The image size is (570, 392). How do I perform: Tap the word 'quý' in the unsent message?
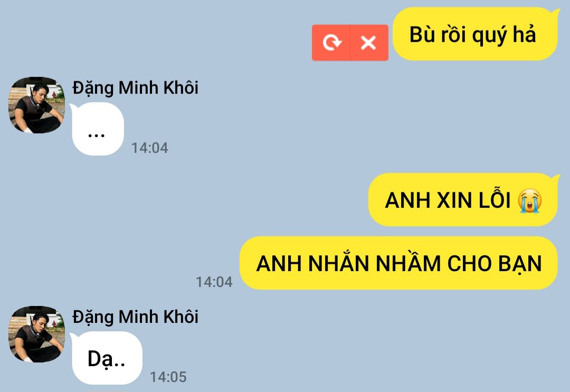[490, 35]
